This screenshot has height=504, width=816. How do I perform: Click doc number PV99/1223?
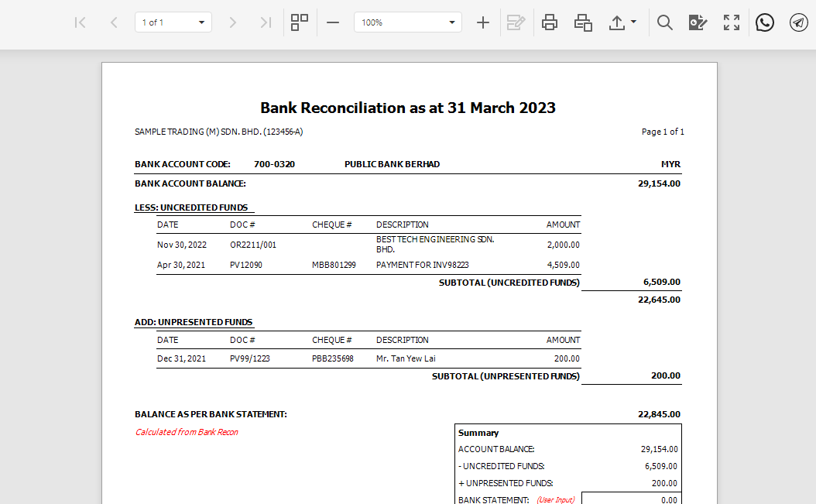coord(250,358)
